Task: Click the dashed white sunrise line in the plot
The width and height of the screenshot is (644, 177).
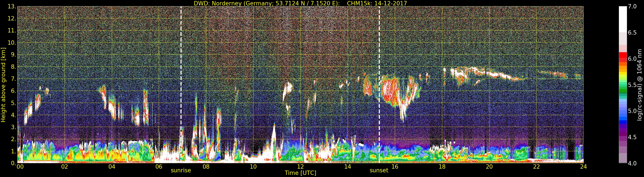Action: point(181,85)
